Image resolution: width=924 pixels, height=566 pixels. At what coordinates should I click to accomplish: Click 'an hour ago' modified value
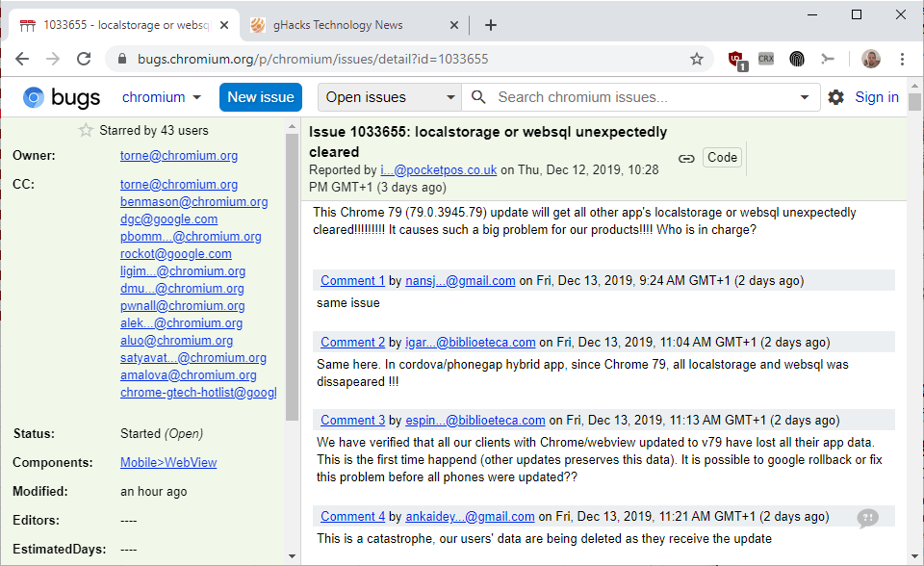pyautogui.click(x=153, y=492)
